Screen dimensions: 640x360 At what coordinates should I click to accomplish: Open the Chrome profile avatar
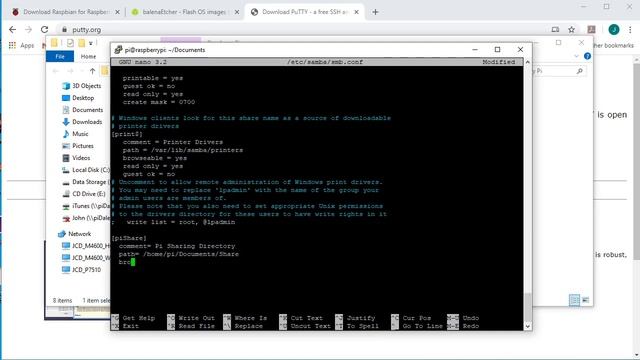614,29
